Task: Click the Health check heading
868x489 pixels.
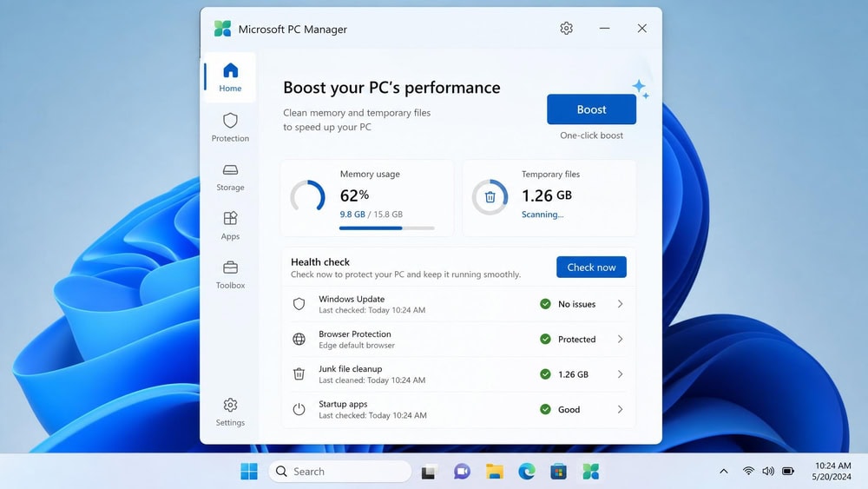Action: tap(320, 262)
